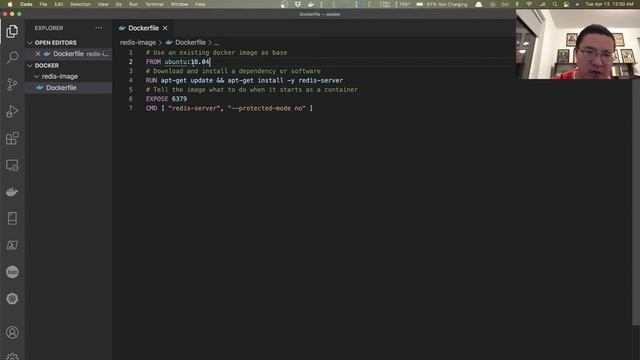Open the Go menu
The height and width of the screenshot is (360, 640).
(x=119, y=4)
